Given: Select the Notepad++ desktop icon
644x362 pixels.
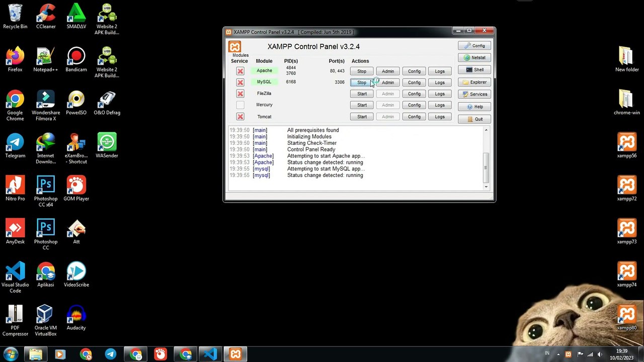Looking at the screenshot, I should point(46,60).
